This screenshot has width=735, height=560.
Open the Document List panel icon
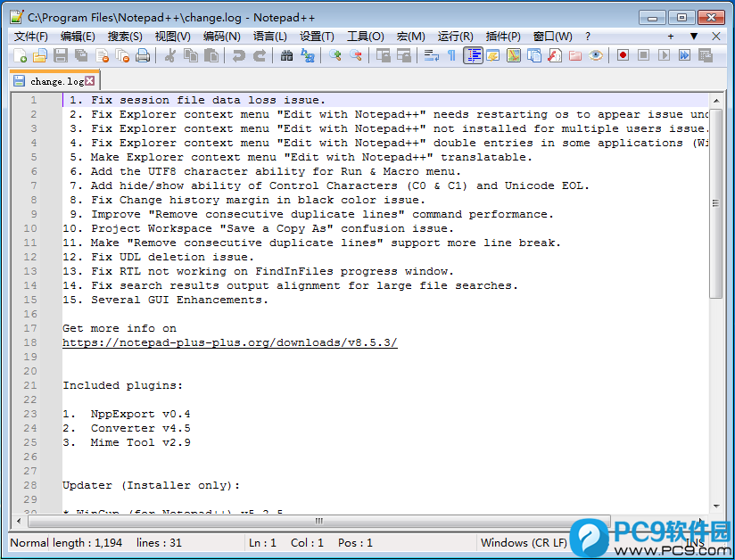pos(534,56)
